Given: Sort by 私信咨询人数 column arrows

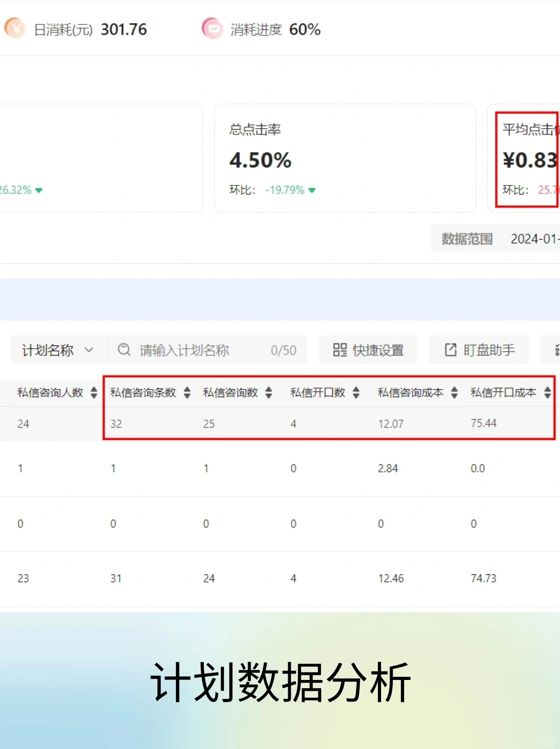Looking at the screenshot, I should [94, 393].
